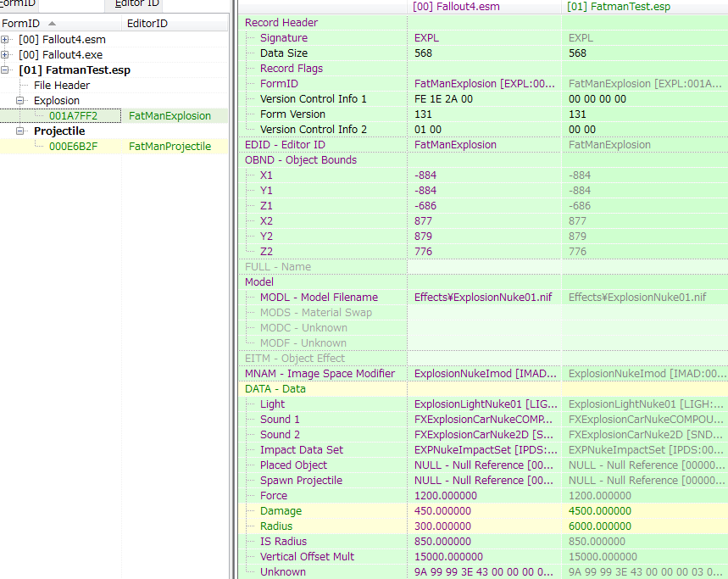728x579 pixels.
Task: Click the EXPNukeImpactSet value in Fallout4.esm column
Action: point(486,450)
